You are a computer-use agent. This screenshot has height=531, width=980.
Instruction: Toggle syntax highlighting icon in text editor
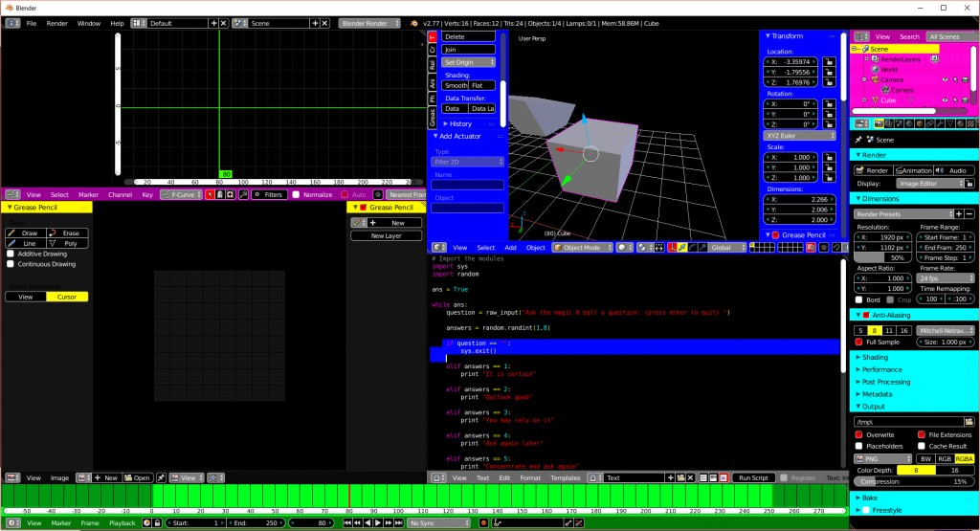point(724,478)
